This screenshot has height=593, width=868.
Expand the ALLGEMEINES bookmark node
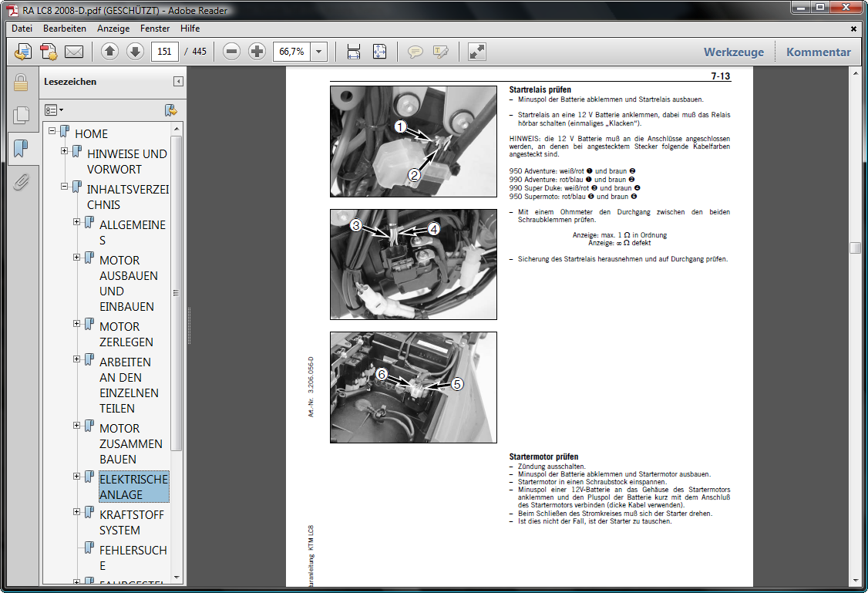point(77,222)
